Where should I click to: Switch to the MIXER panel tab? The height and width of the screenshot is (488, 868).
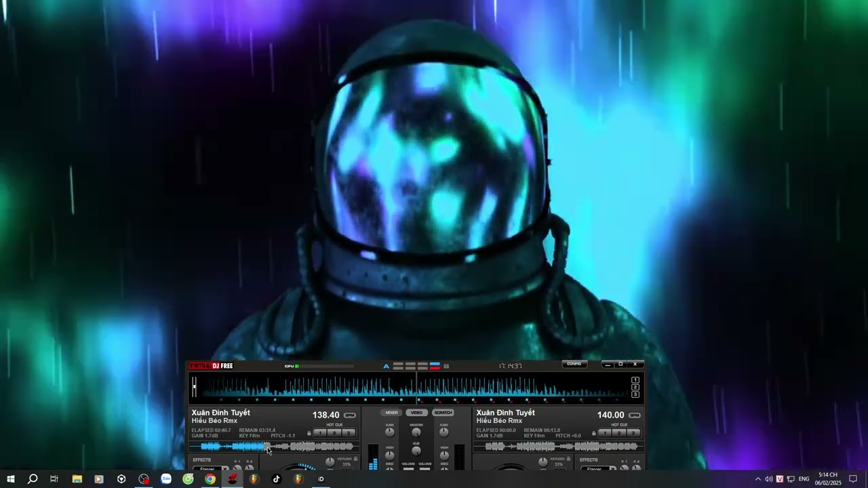(392, 413)
